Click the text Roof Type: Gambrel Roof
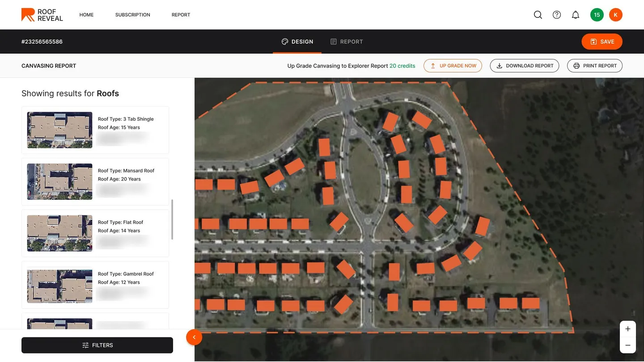This screenshot has width=644, height=362. point(126,274)
